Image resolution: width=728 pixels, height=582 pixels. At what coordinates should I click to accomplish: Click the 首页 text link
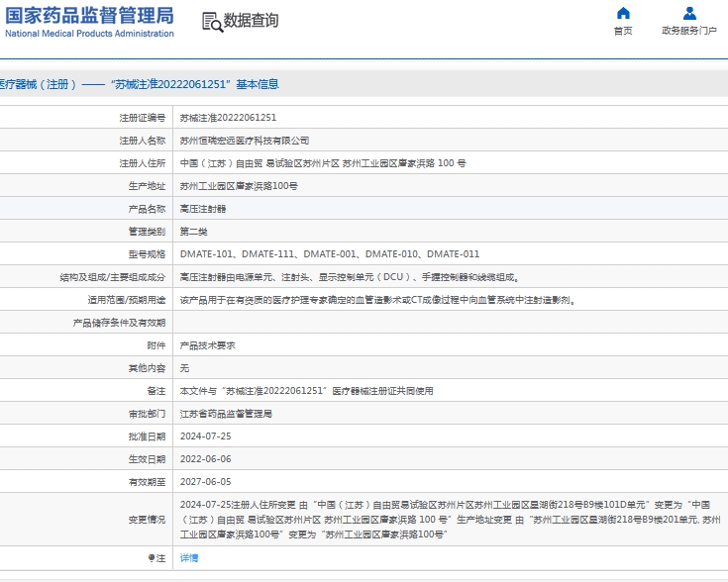pos(623,31)
